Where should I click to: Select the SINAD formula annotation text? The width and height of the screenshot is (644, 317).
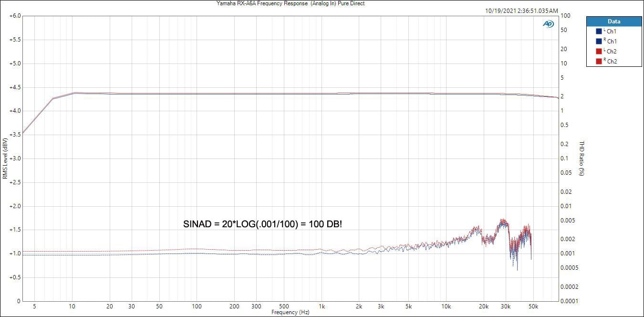pyautogui.click(x=262, y=224)
